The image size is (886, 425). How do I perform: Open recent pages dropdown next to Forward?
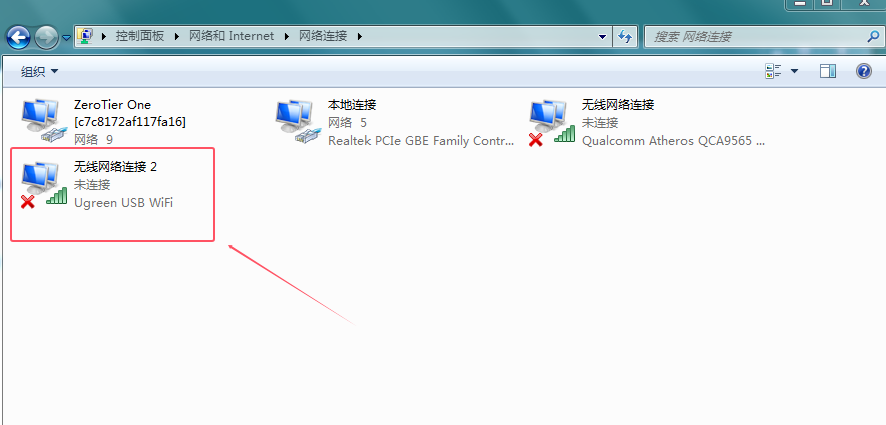(x=66, y=38)
